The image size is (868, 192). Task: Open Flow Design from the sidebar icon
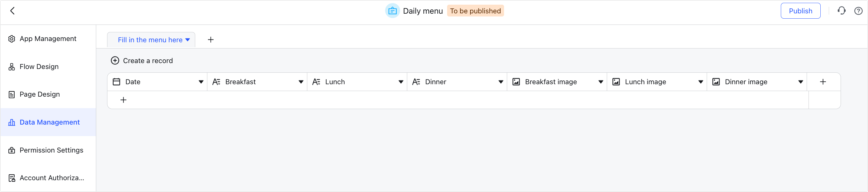pos(12,66)
